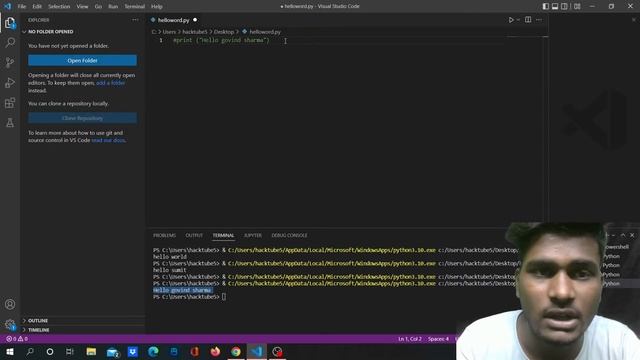Open the Accounts menu icon
The height and width of the screenshot is (360, 640).
pyautogui.click(x=10, y=304)
